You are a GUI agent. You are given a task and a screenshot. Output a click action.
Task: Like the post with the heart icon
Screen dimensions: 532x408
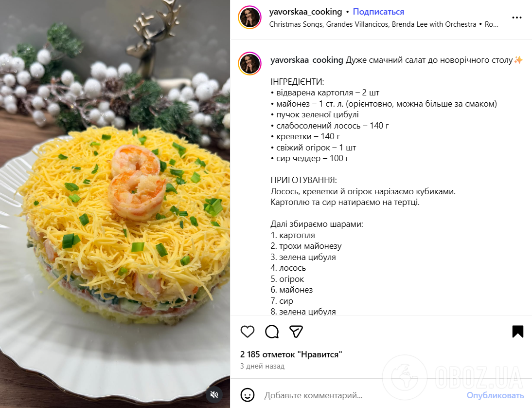[x=248, y=332]
